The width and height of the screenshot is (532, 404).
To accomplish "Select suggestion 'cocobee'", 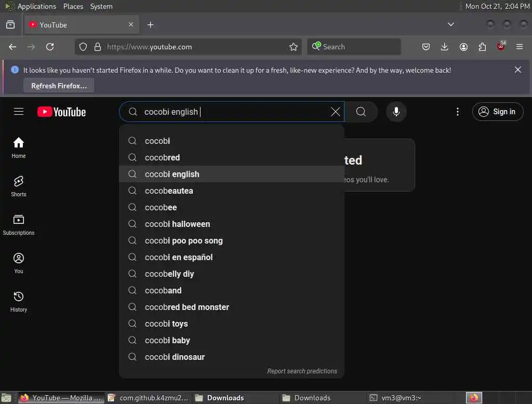I will coord(231,207).
